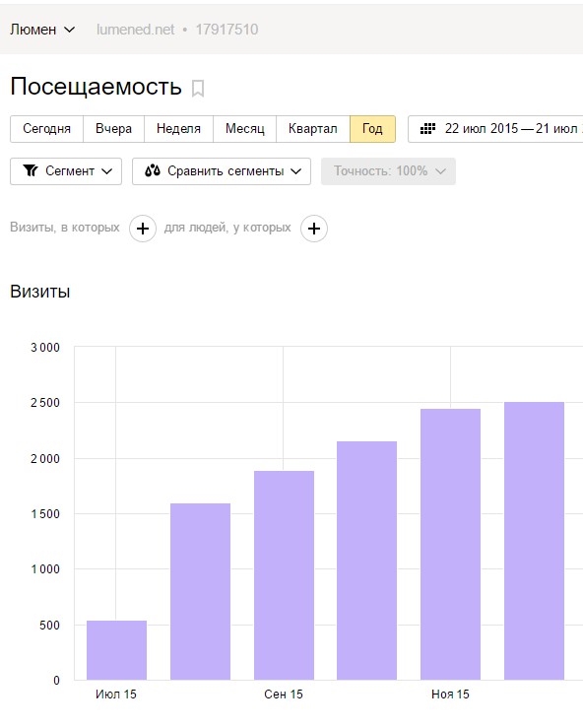The image size is (583, 728).
Task: Choose the Год period tab
Action: pyautogui.click(x=372, y=129)
